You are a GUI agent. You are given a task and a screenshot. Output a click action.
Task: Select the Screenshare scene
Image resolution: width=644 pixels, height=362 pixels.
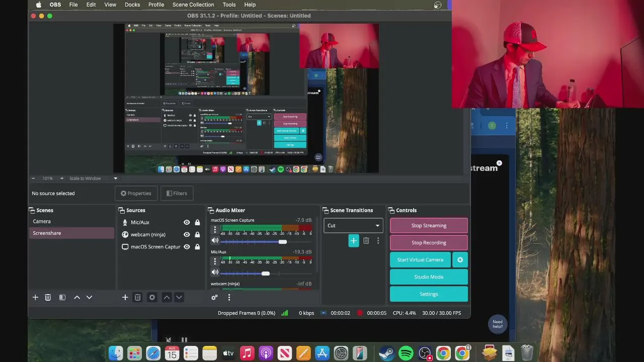[71, 233]
